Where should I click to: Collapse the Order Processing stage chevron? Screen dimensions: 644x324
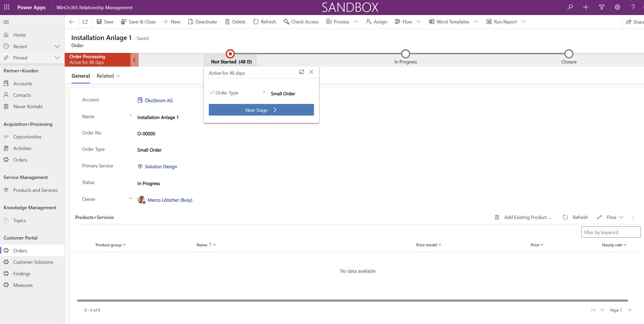[x=134, y=60]
